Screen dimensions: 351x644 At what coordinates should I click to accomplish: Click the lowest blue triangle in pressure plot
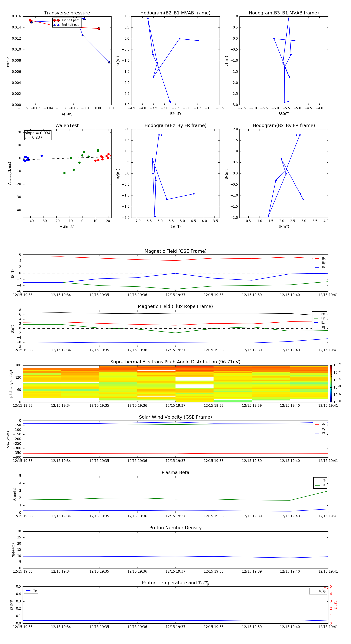click(109, 62)
